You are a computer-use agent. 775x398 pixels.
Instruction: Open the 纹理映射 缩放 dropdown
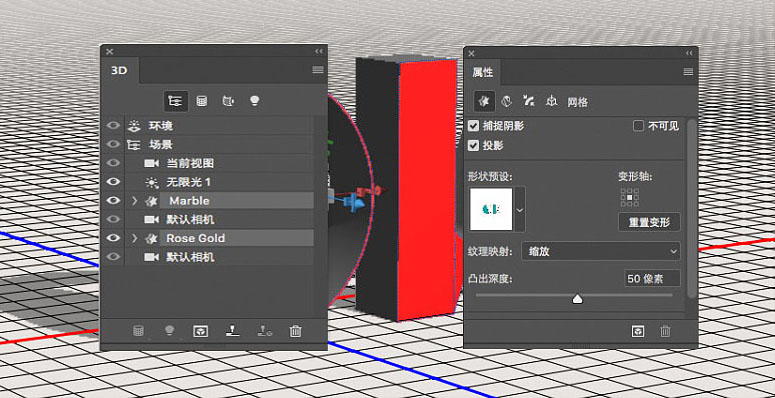click(601, 251)
